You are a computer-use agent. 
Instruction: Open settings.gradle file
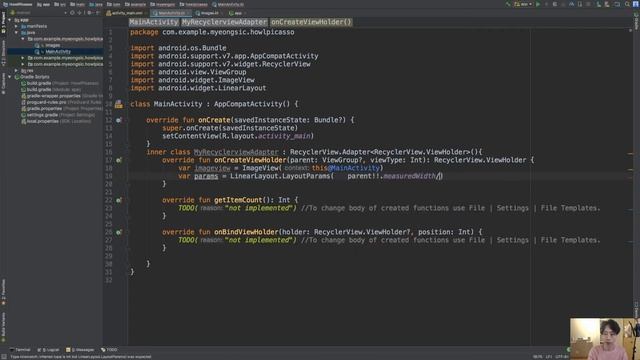58,115
